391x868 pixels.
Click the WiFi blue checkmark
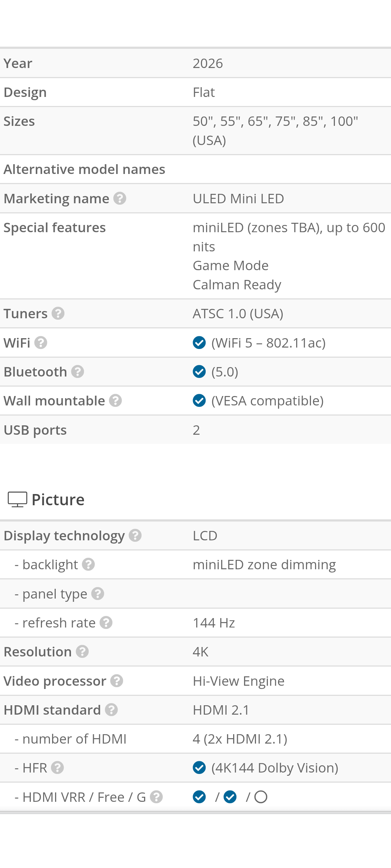(x=199, y=342)
